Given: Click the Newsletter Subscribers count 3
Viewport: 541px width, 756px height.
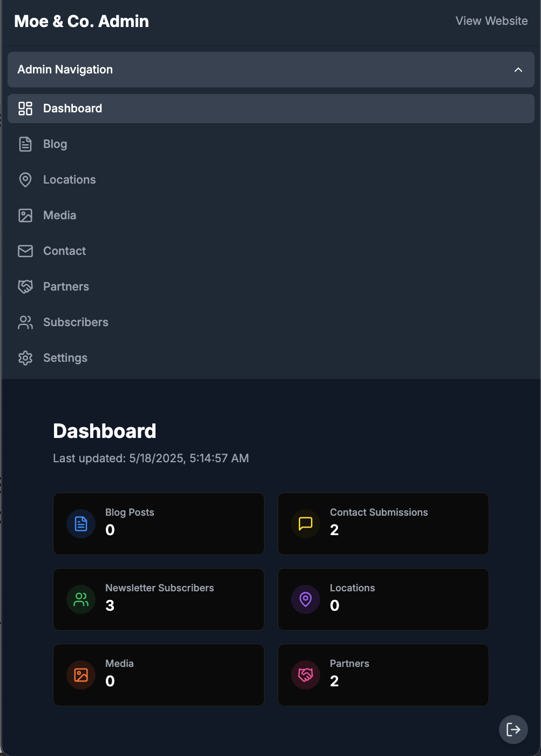Looking at the screenshot, I should click(110, 605).
